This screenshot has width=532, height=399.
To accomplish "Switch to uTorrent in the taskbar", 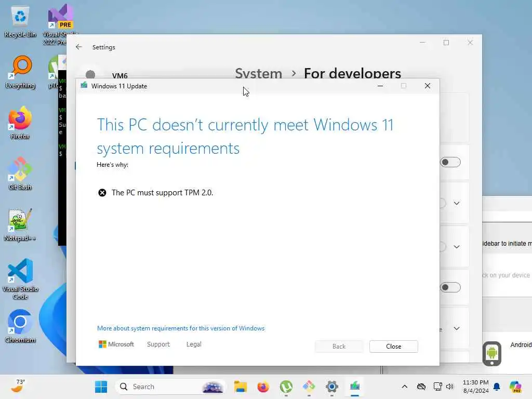I will (x=286, y=387).
